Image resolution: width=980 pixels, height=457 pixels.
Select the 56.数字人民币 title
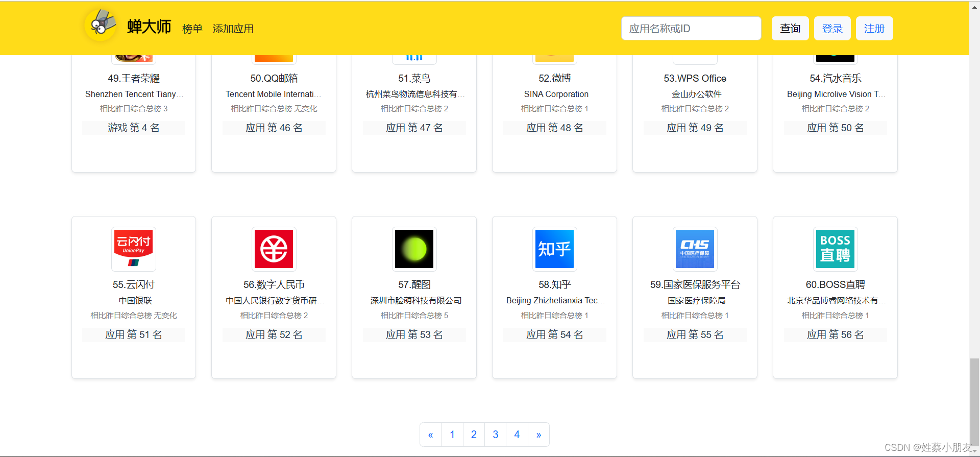274,284
